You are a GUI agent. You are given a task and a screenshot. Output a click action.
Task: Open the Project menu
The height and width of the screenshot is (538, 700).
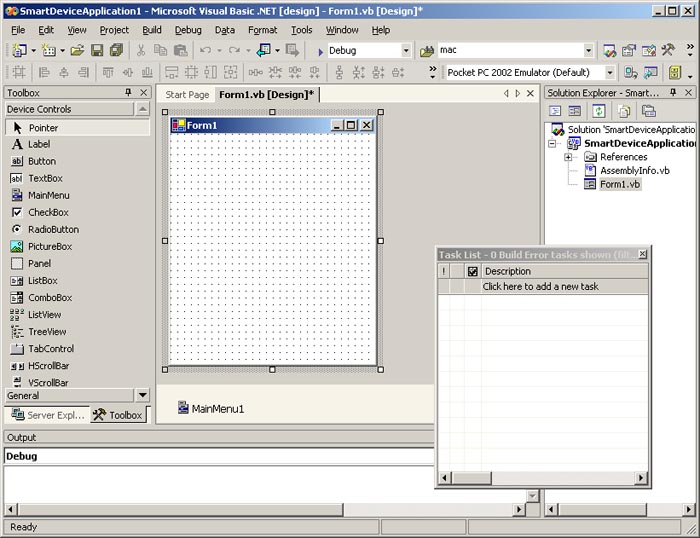[114, 30]
